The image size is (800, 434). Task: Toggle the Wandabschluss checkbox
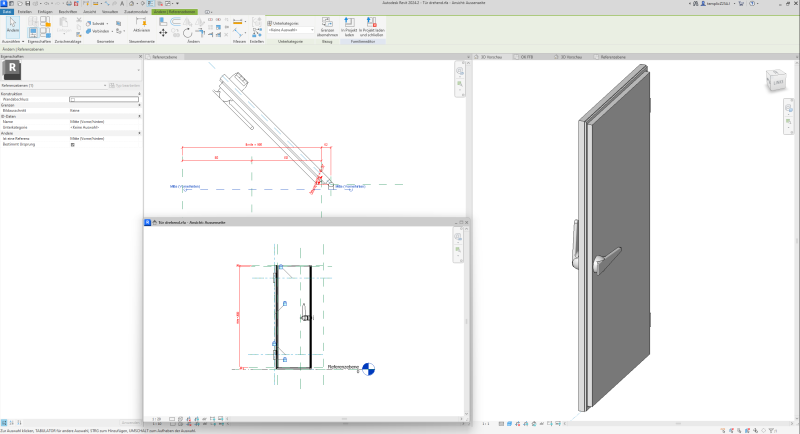point(72,99)
